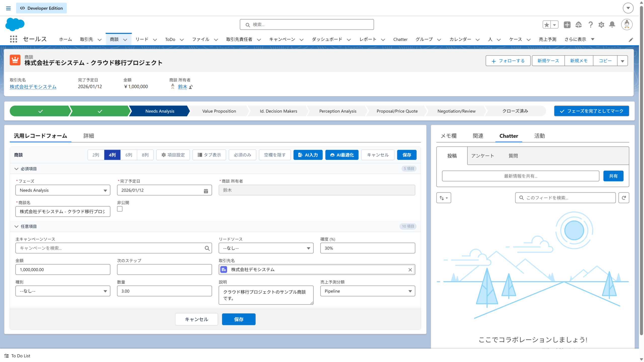Select the Value Proposition path stage
The image size is (644, 362).
(219, 111)
